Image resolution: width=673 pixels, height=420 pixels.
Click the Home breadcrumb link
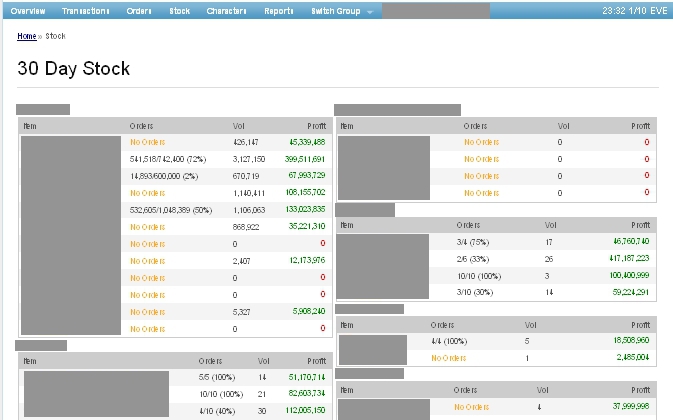[x=27, y=35]
